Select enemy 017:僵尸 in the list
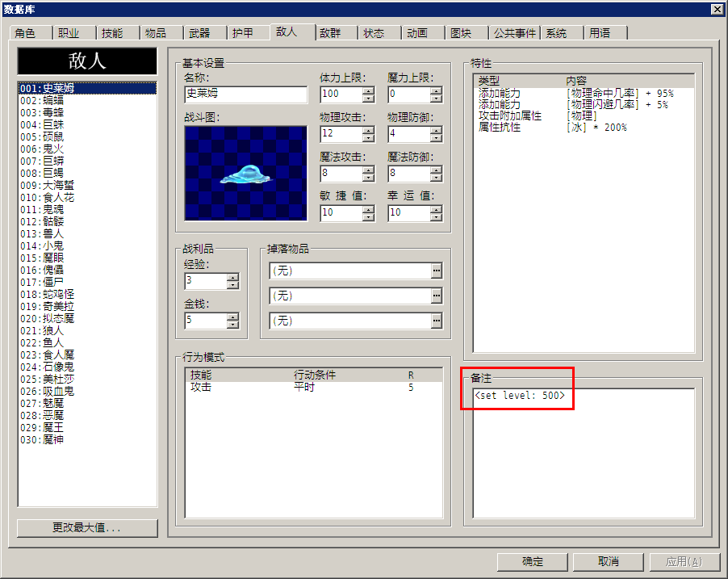The width and height of the screenshot is (728, 579). coord(87,282)
